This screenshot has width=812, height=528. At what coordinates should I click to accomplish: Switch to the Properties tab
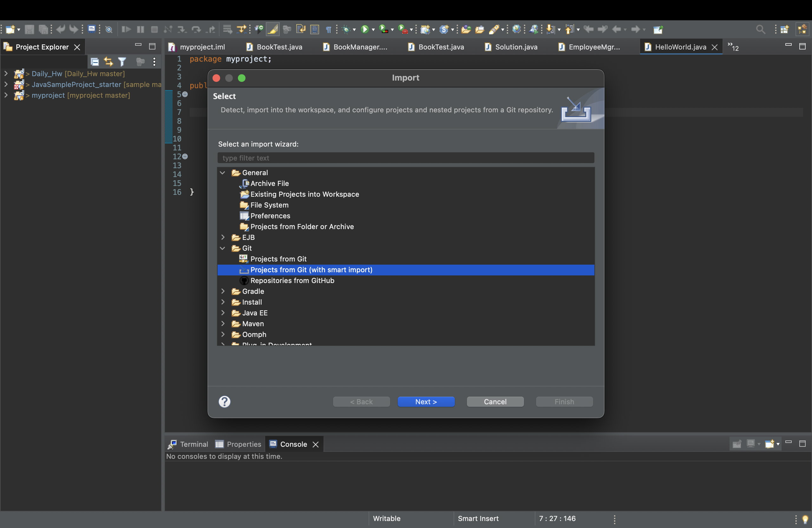(x=238, y=444)
